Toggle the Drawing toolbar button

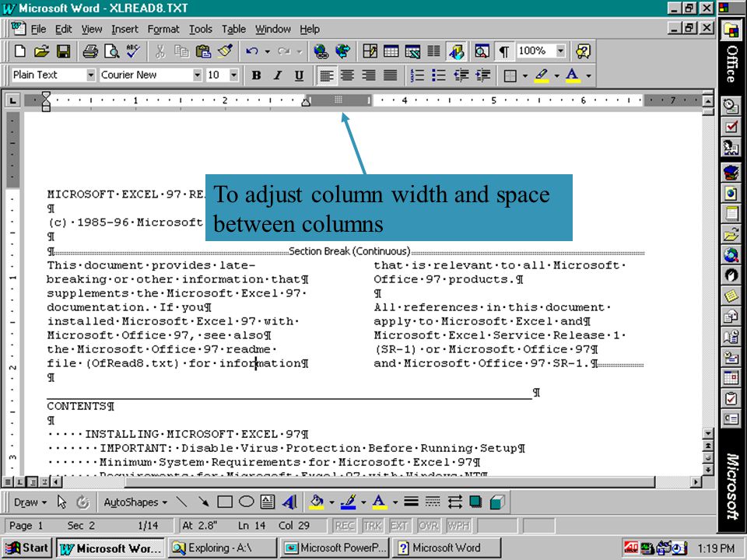point(456,51)
